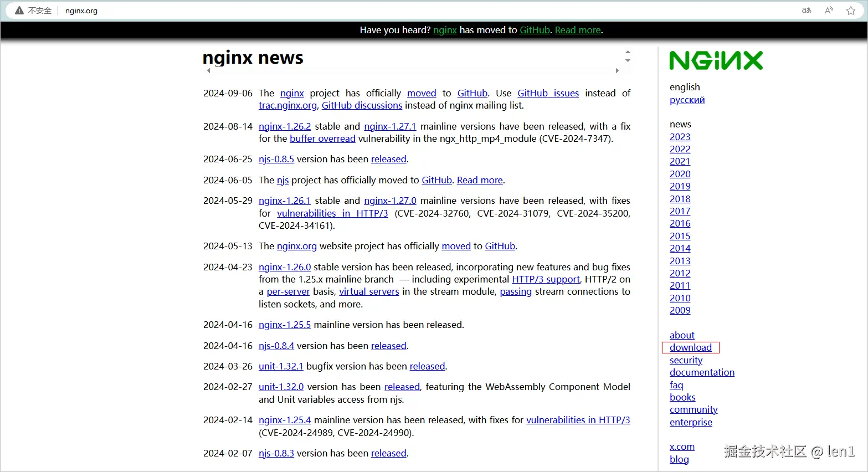Go to the about page
The width and height of the screenshot is (868, 472).
click(682, 335)
